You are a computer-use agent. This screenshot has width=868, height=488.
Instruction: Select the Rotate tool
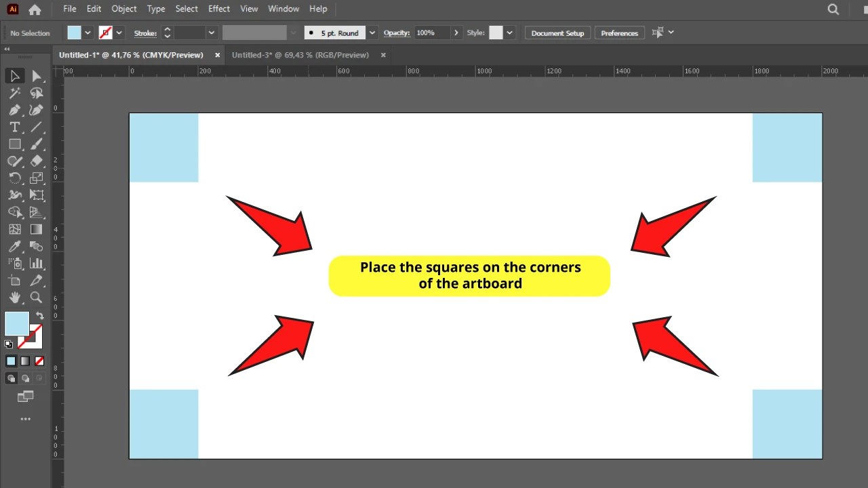pyautogui.click(x=14, y=178)
